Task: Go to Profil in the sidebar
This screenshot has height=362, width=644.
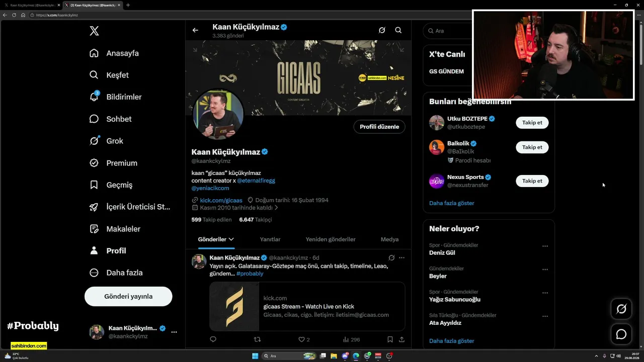Action: pos(108,251)
